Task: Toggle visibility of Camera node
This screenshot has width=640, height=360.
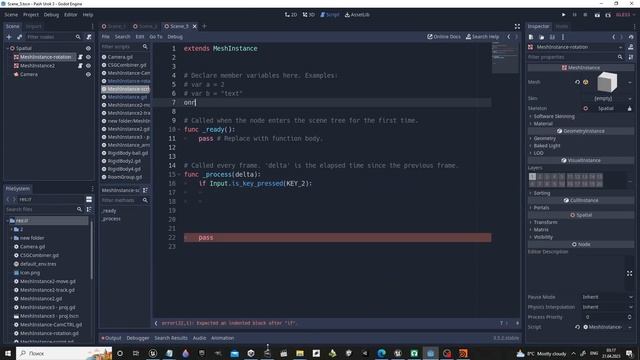Action: [x=88, y=75]
